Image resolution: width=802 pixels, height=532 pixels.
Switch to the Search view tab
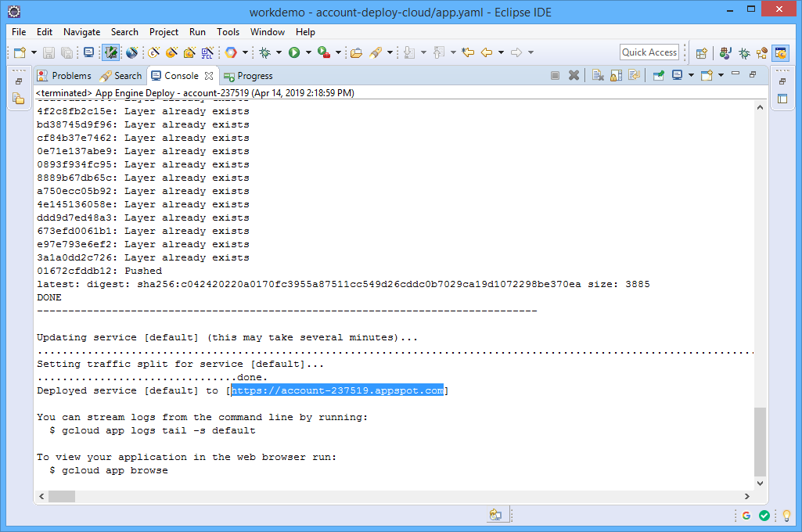click(121, 76)
